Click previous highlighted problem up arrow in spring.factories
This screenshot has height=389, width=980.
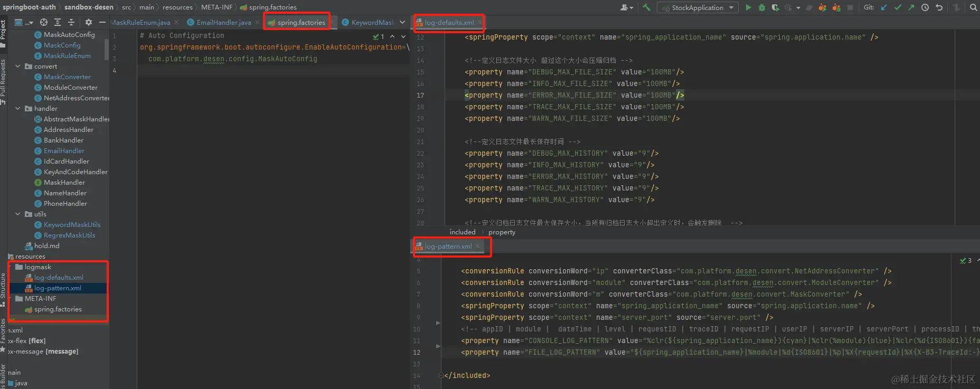tap(392, 36)
